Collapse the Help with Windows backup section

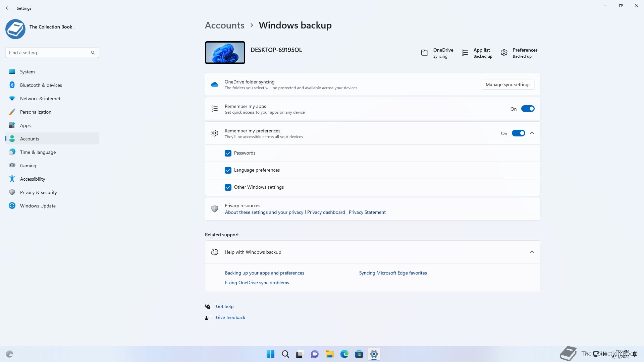click(x=532, y=252)
